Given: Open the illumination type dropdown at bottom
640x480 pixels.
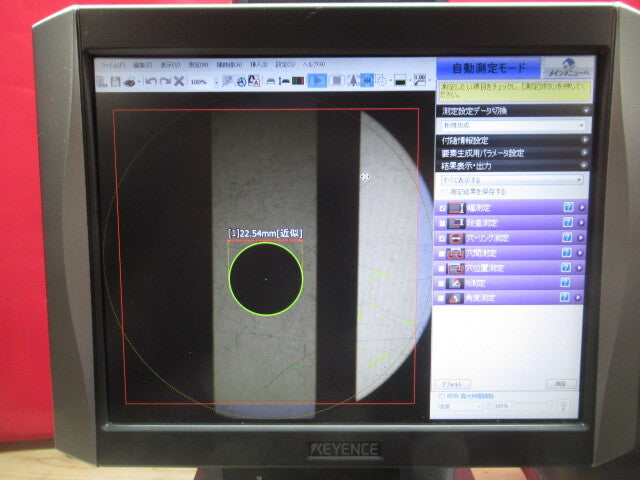Looking at the screenshot, I should [x=459, y=406].
